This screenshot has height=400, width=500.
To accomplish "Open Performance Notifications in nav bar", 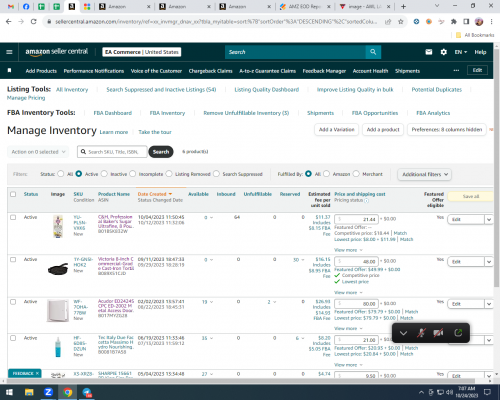I will (x=94, y=71).
